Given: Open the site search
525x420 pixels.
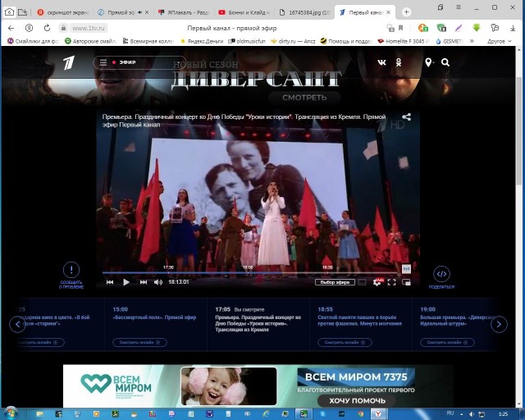Looking at the screenshot, I should tap(445, 62).
